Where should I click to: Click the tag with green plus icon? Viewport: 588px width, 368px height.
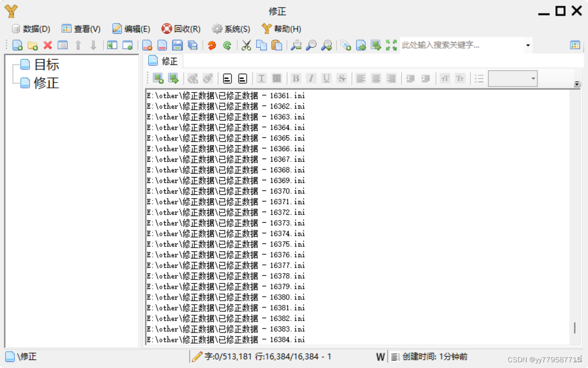pos(346,45)
